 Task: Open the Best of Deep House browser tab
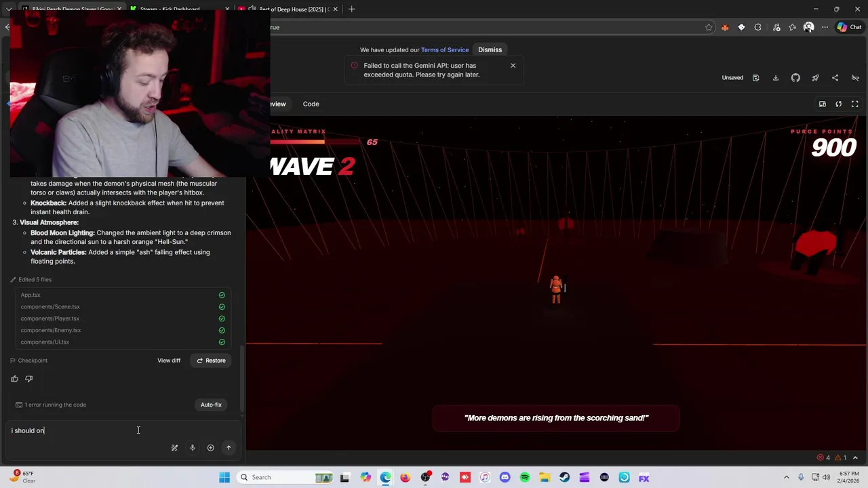[x=288, y=9]
